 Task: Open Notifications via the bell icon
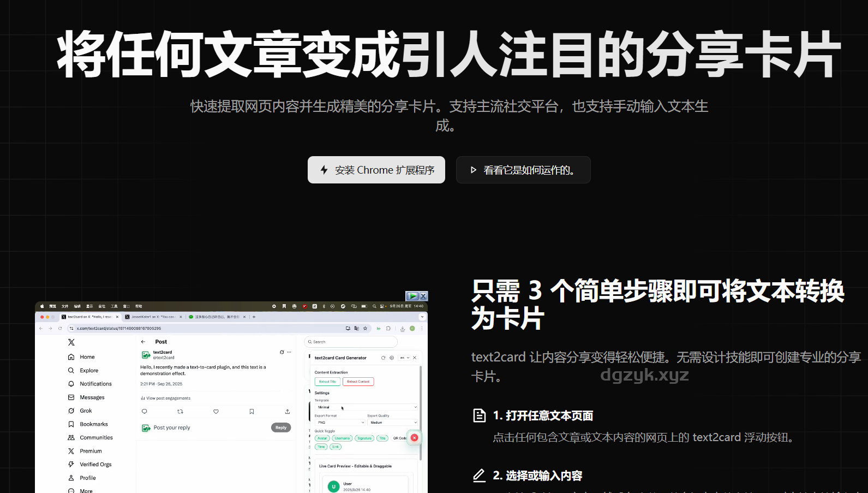(x=71, y=384)
